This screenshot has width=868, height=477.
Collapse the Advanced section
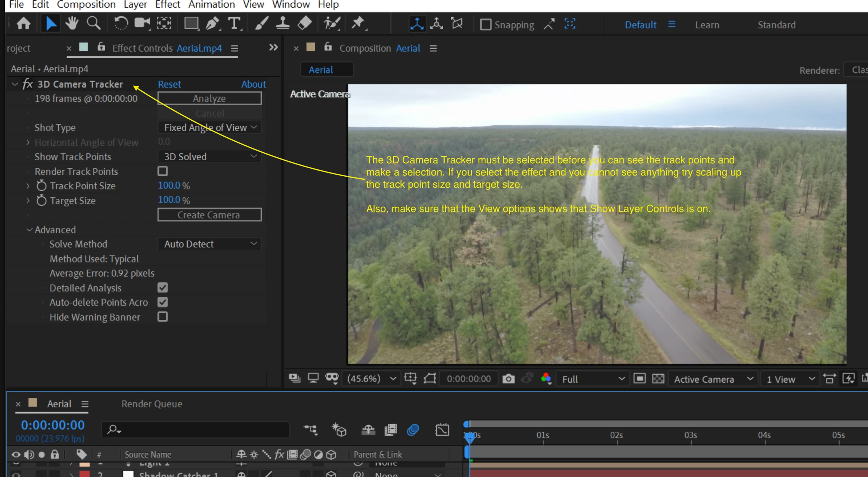(29, 230)
